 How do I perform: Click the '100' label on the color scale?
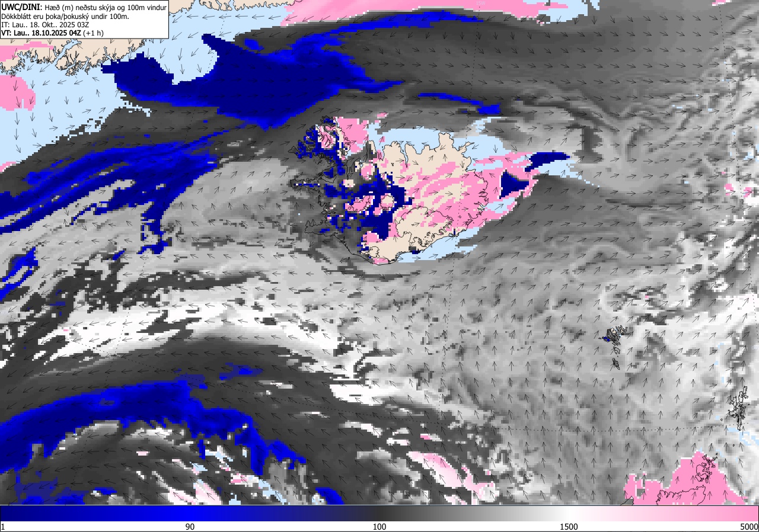(x=379, y=527)
